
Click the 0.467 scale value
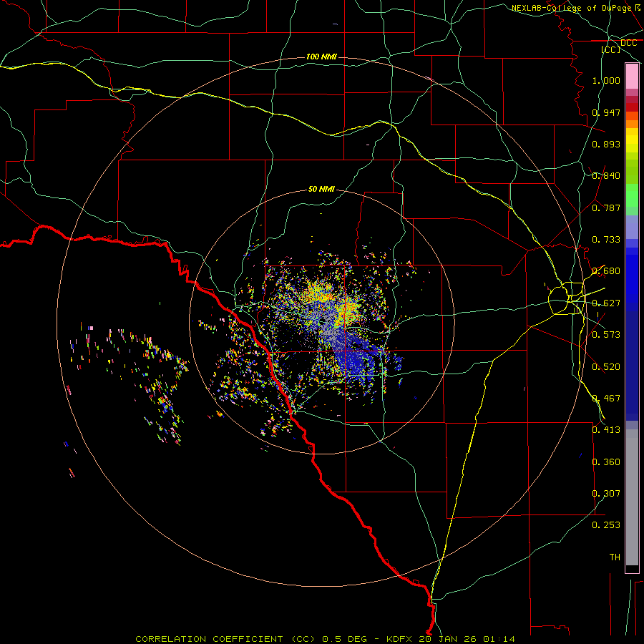(x=606, y=399)
